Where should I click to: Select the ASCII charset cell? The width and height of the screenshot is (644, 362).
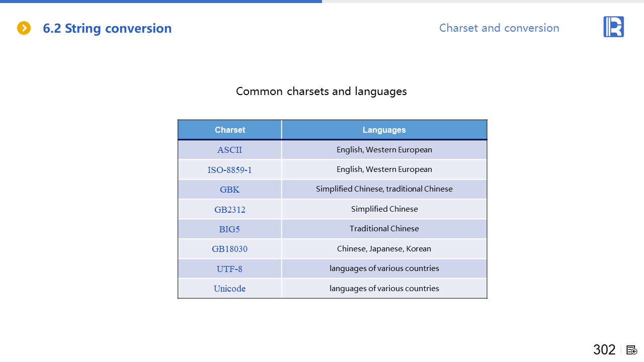coord(229,150)
